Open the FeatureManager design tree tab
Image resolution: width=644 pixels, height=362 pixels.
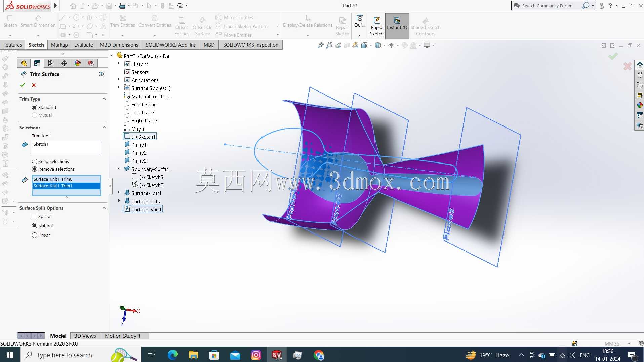point(24,63)
